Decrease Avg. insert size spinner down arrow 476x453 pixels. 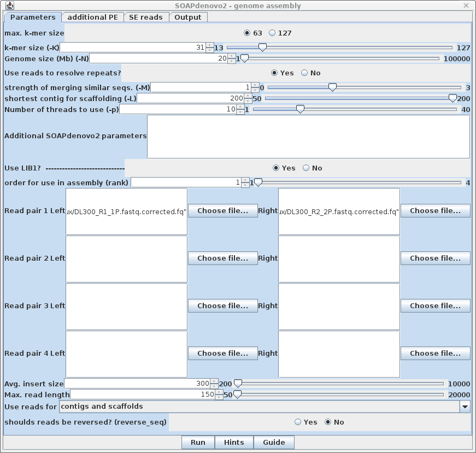(x=214, y=386)
